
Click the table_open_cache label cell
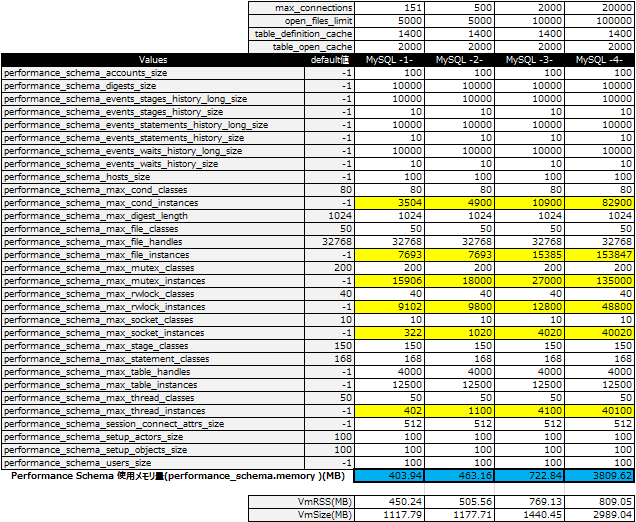click(x=301, y=47)
